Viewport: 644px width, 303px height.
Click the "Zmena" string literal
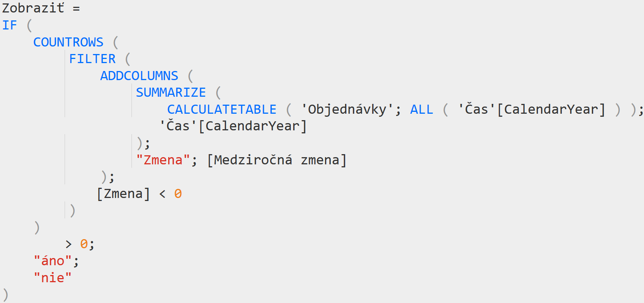[163, 160]
